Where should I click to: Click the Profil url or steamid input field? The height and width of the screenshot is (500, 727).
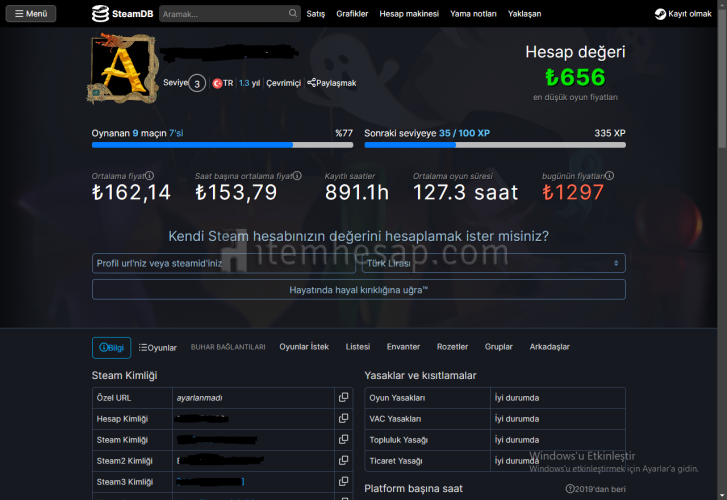[x=222, y=263]
